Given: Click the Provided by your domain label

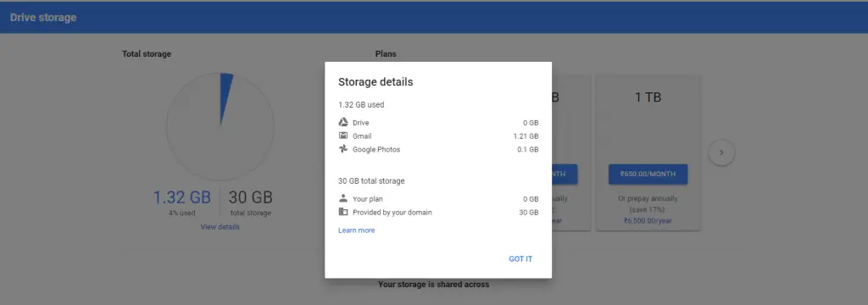Looking at the screenshot, I should tap(392, 212).
